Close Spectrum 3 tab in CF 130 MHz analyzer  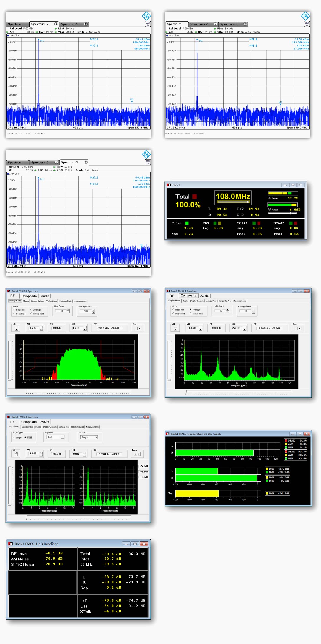[245, 24]
